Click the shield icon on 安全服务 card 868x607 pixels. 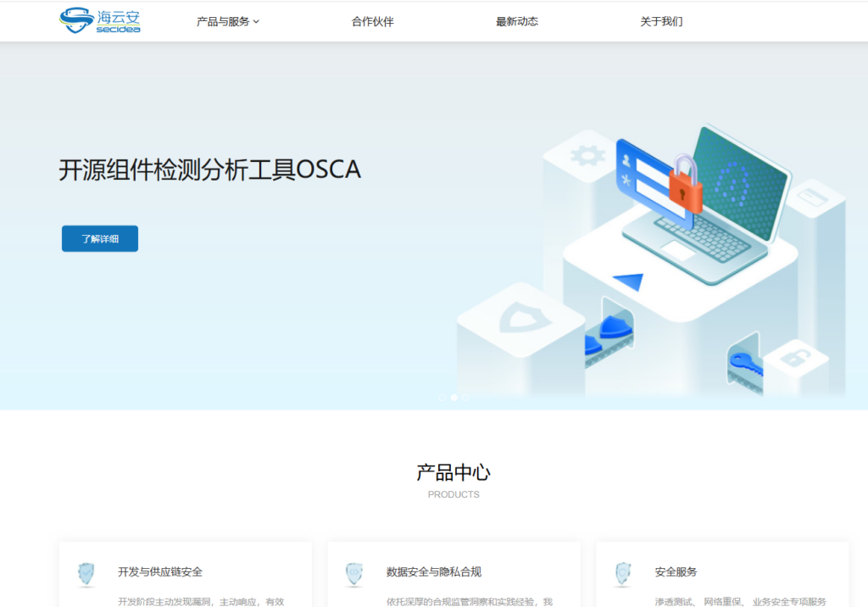point(623,574)
